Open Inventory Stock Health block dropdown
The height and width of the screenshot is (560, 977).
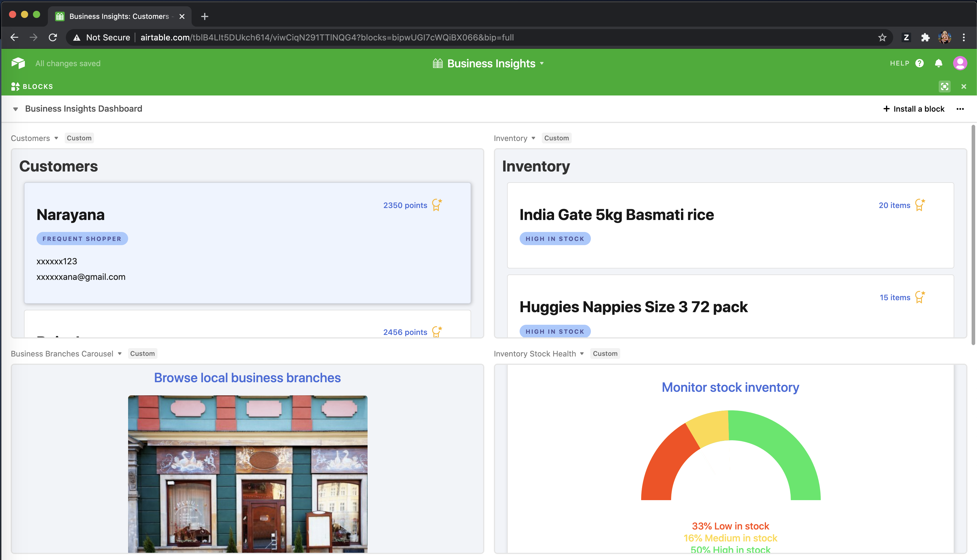click(582, 353)
